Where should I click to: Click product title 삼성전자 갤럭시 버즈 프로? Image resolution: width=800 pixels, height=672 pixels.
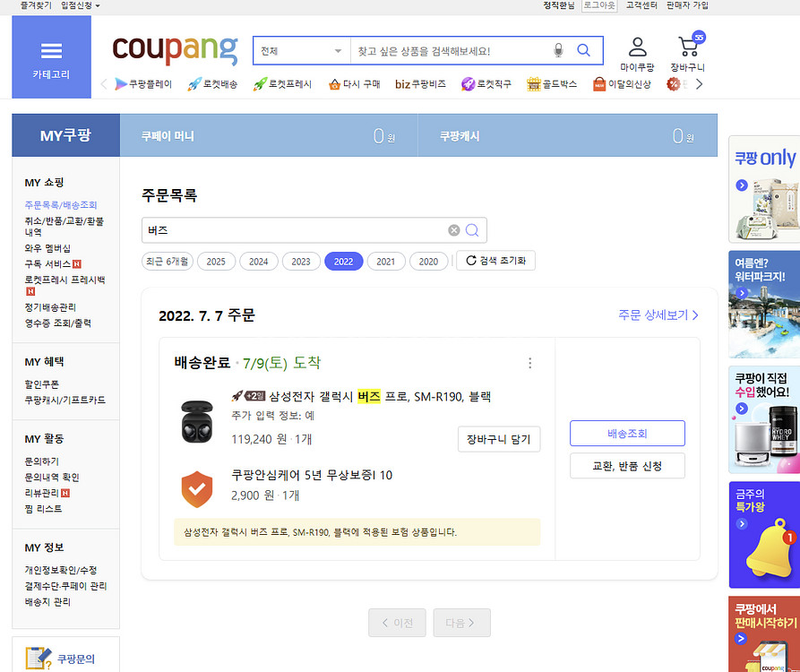point(380,397)
